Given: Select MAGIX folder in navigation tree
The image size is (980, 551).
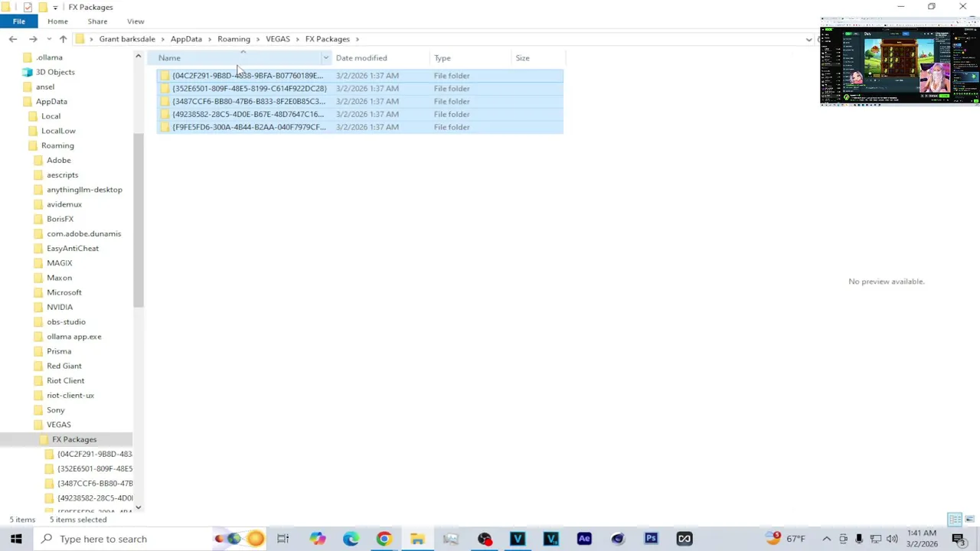Looking at the screenshot, I should pos(60,263).
